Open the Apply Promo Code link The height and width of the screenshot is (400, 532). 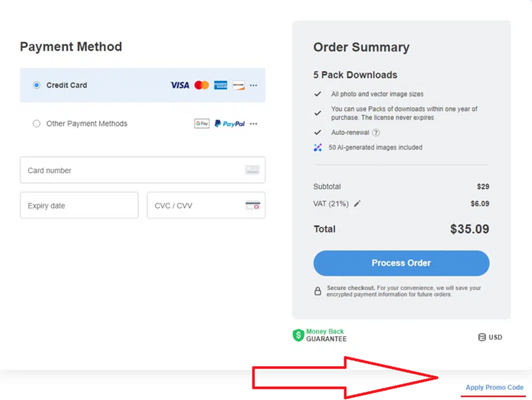tap(494, 388)
